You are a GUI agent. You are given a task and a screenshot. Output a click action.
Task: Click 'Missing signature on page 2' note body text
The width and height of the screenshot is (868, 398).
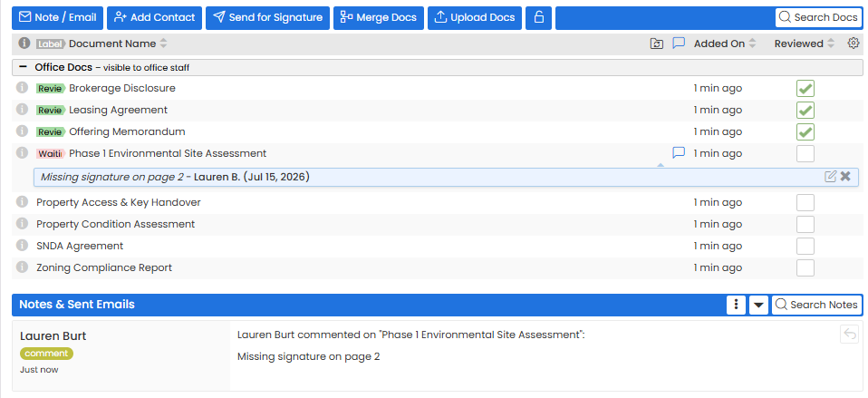coord(308,356)
